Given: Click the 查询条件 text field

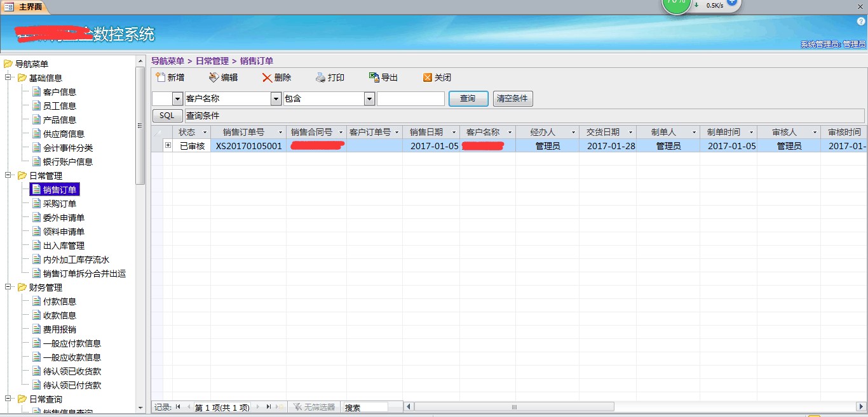Looking at the screenshot, I should coord(524,116).
